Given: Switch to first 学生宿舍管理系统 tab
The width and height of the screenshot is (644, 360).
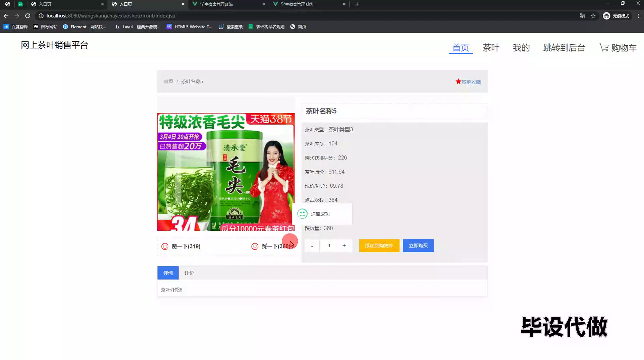Looking at the screenshot, I should point(228,4).
